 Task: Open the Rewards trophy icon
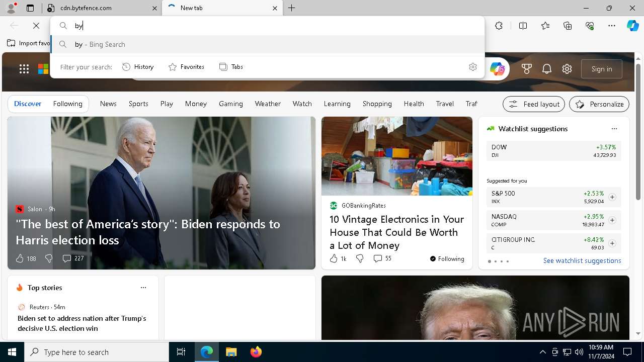click(x=527, y=69)
